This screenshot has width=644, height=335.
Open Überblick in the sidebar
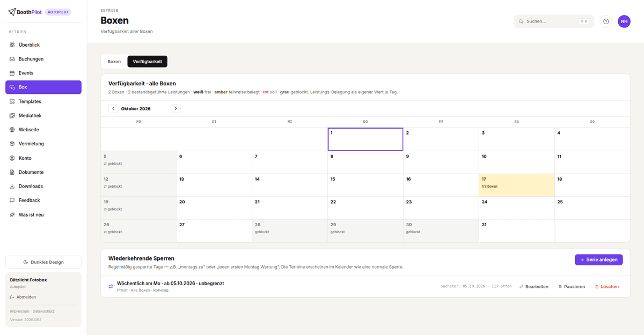click(x=43, y=45)
